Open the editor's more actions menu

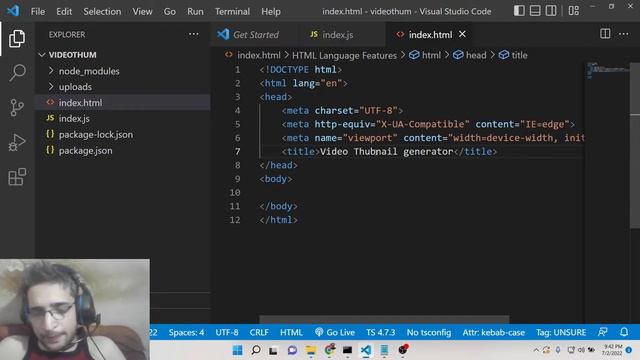[623, 34]
